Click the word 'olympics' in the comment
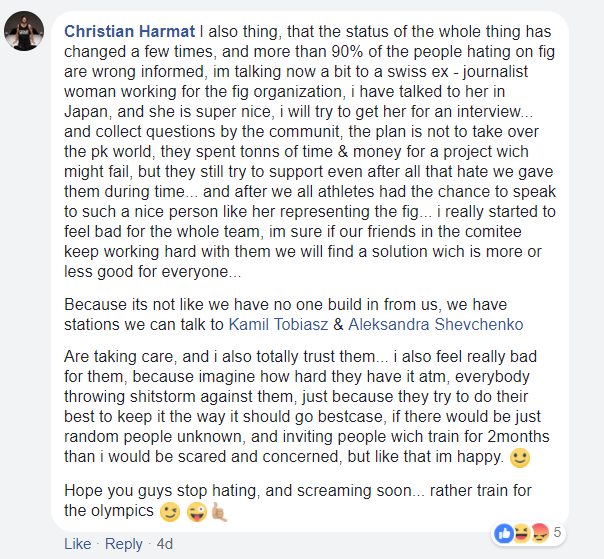The height and width of the screenshot is (559, 604). [x=122, y=511]
